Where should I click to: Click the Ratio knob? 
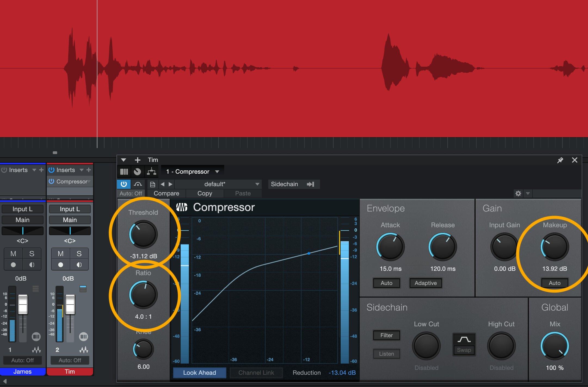pyautogui.click(x=143, y=295)
